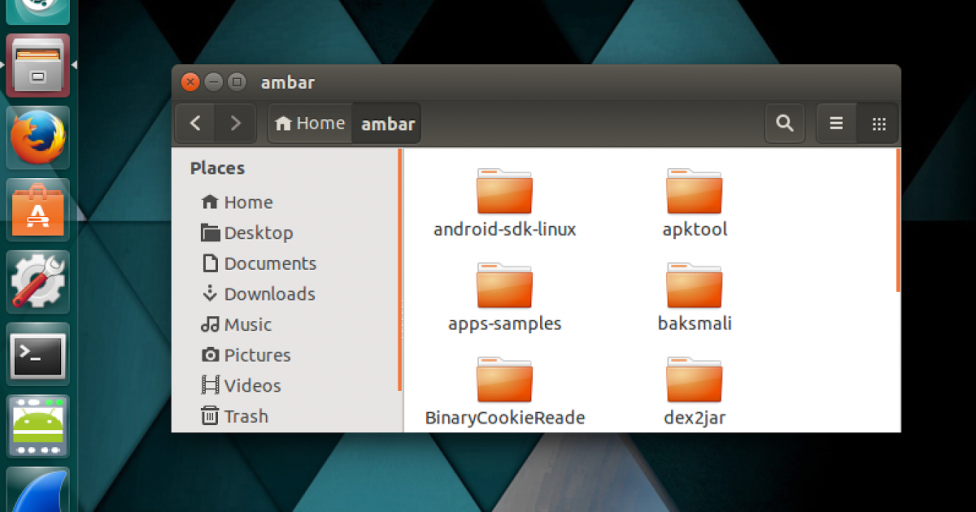Click the file pane vertical scrollbar
Viewport: 976px width, 512px height.
click(x=898, y=220)
